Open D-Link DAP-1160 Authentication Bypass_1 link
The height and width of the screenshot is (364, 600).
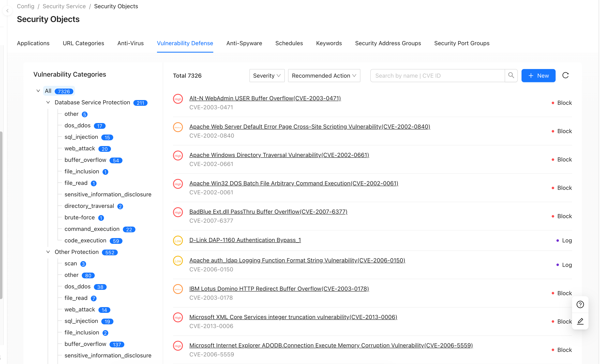(x=245, y=240)
